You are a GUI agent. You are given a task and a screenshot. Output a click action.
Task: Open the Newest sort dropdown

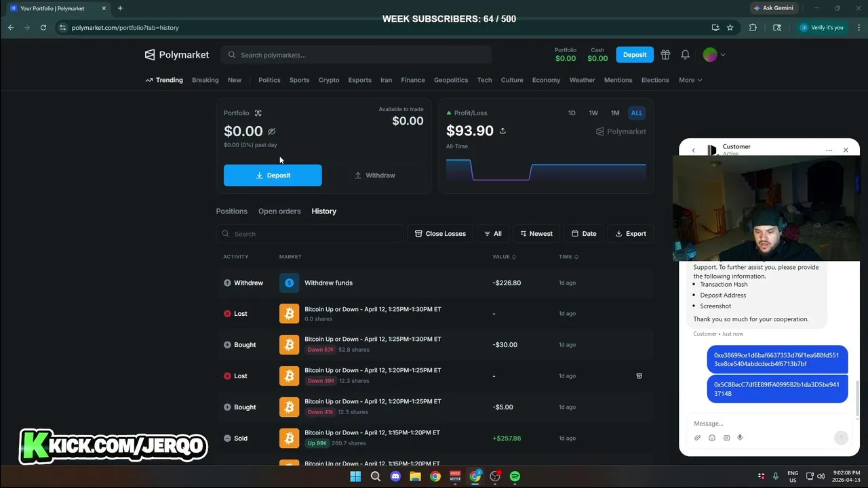pos(536,234)
